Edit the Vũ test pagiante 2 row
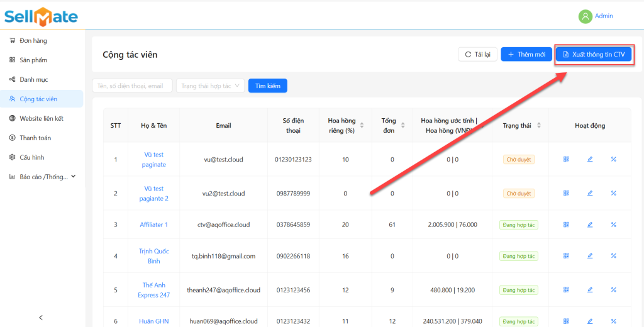 (590, 194)
